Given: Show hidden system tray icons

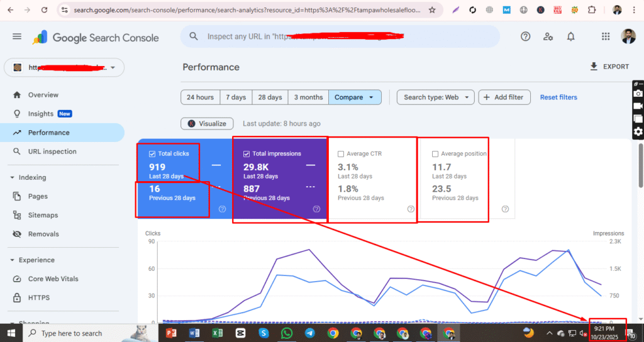Looking at the screenshot, I should pyautogui.click(x=549, y=333).
